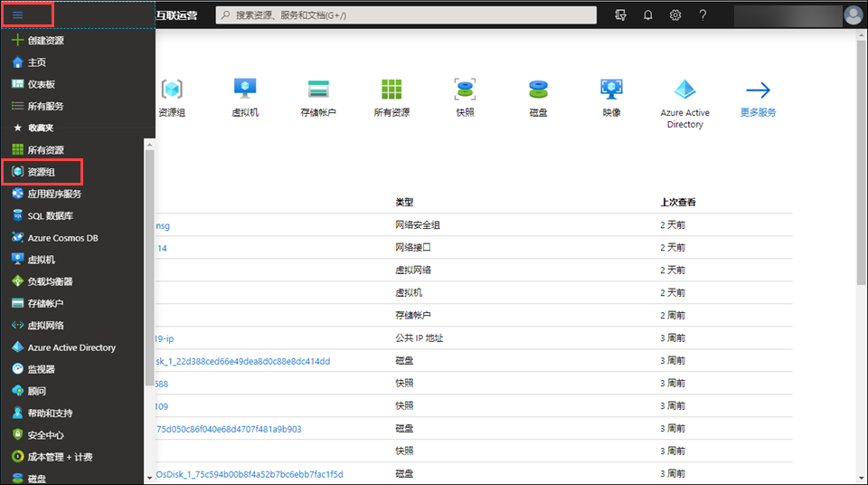The image size is (868, 485).
Task: Select 创建资源 in the sidebar
Action: pyautogui.click(x=45, y=41)
